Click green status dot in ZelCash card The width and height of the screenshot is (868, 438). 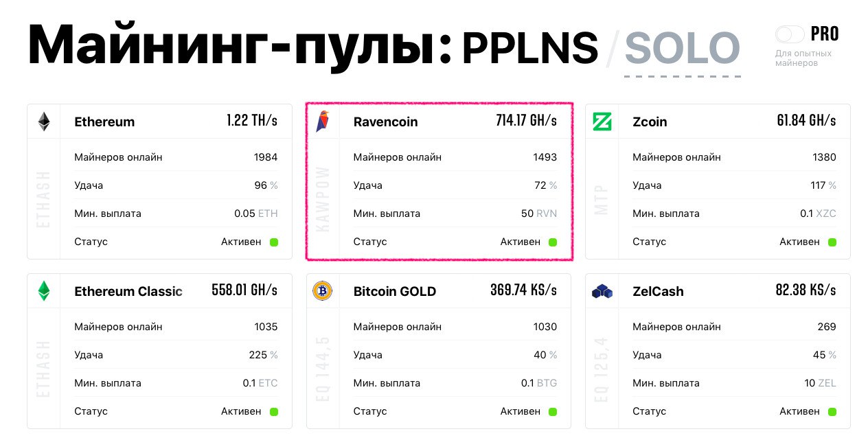pyautogui.click(x=832, y=412)
